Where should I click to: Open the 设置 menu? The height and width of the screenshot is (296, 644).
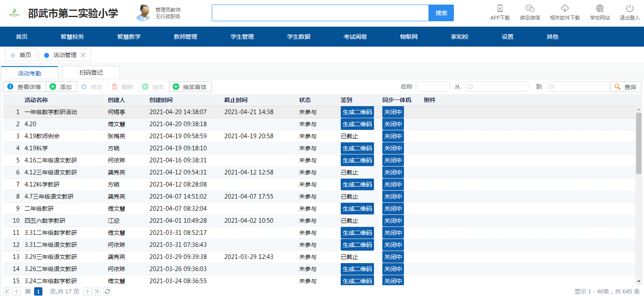click(x=508, y=37)
